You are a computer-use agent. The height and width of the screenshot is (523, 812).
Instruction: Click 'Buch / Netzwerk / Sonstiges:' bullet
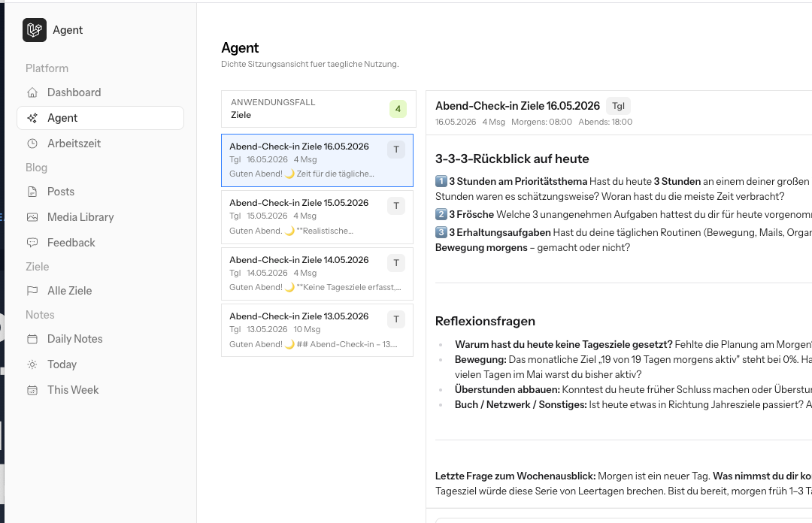coord(520,404)
